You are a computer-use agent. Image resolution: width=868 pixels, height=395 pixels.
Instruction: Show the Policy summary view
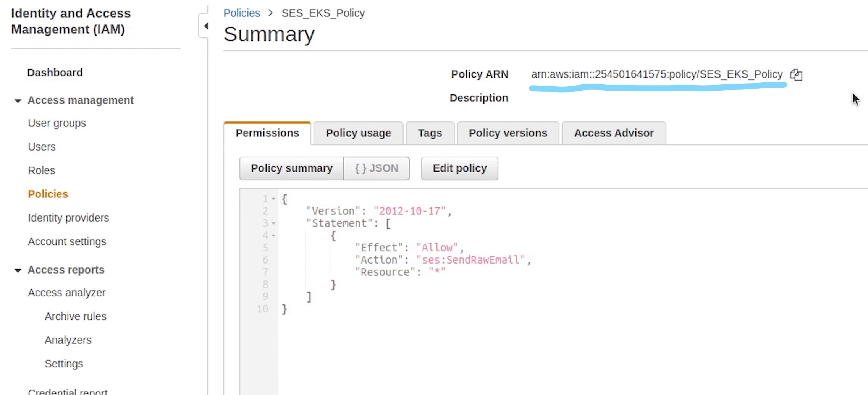pyautogui.click(x=291, y=168)
